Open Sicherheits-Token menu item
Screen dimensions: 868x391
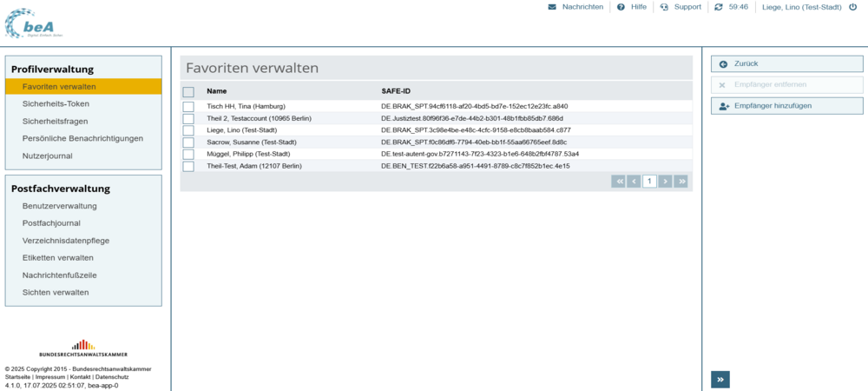pos(56,103)
